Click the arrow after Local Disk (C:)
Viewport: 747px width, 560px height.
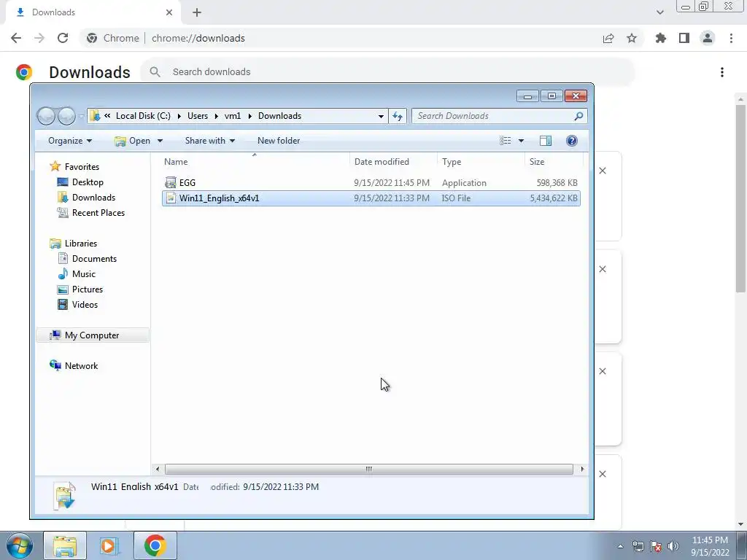coord(179,116)
